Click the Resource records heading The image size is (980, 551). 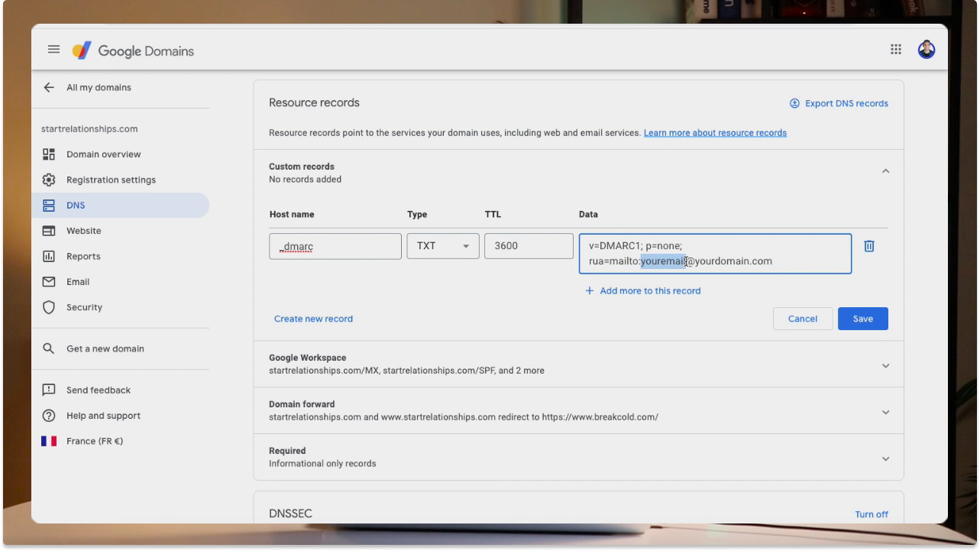click(314, 102)
